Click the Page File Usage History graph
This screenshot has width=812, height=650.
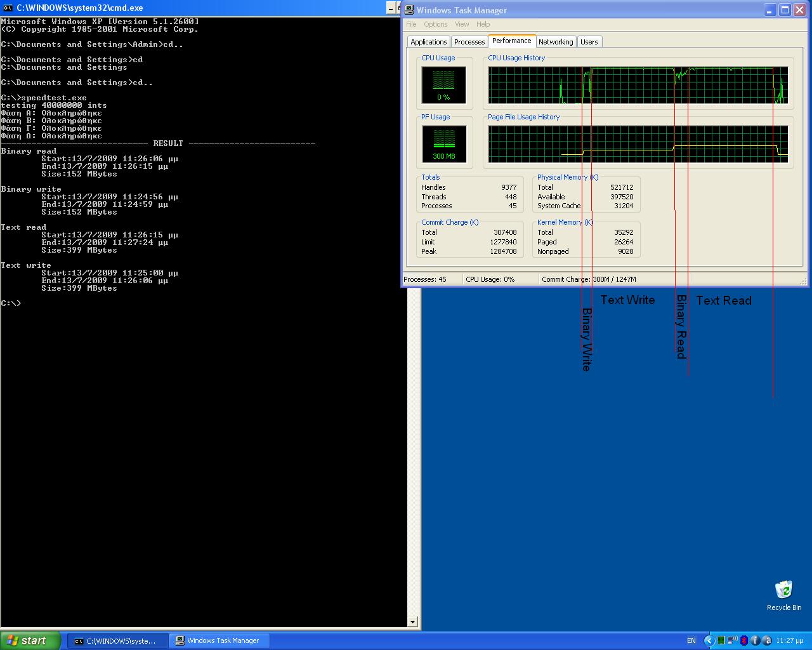point(638,144)
